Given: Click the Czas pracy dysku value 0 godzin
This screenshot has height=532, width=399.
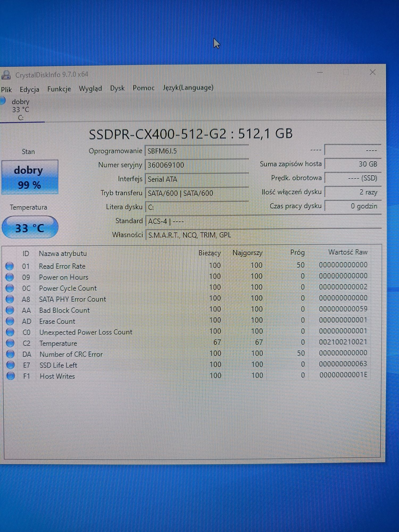Looking at the screenshot, I should click(x=353, y=206).
